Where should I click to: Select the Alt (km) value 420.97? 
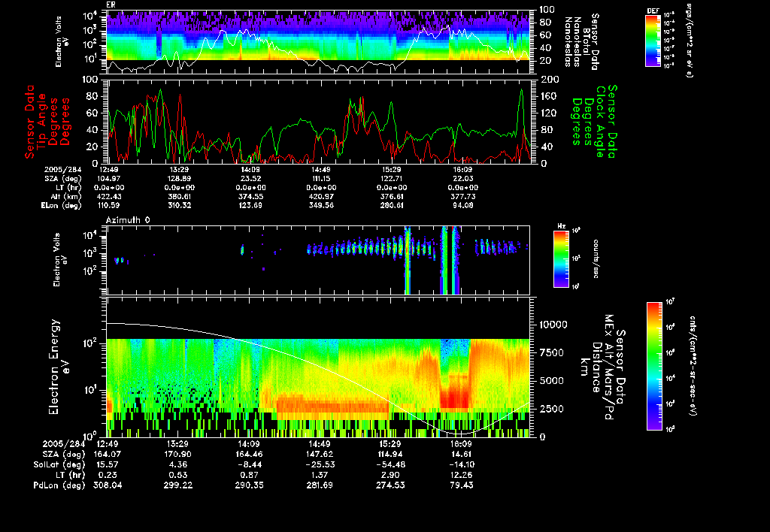pos(321,196)
